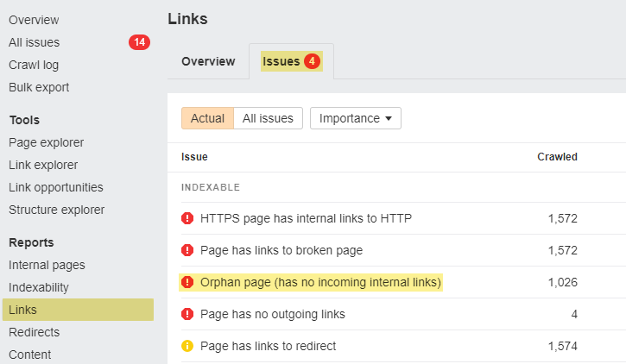Open Indexability report
626x364 pixels.
pyautogui.click(x=39, y=287)
